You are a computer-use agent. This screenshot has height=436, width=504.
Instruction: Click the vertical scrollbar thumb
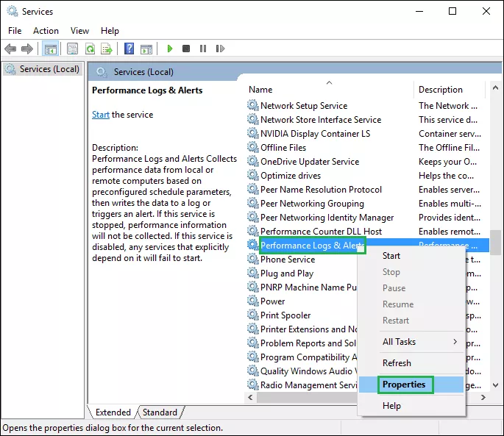coord(495,242)
